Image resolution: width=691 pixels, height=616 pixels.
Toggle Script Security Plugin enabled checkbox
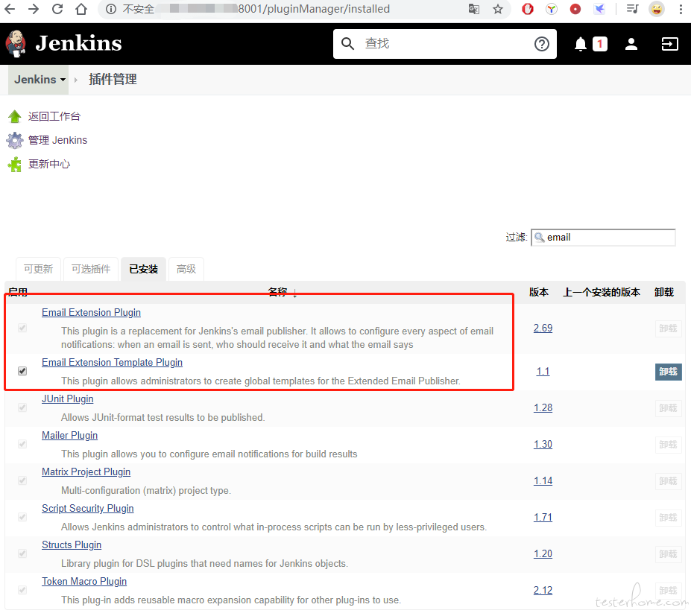(22, 518)
